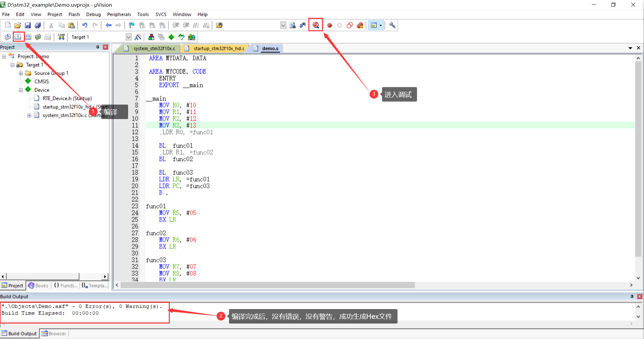
Task: Disable all breakpoints icon
Action: click(x=350, y=25)
